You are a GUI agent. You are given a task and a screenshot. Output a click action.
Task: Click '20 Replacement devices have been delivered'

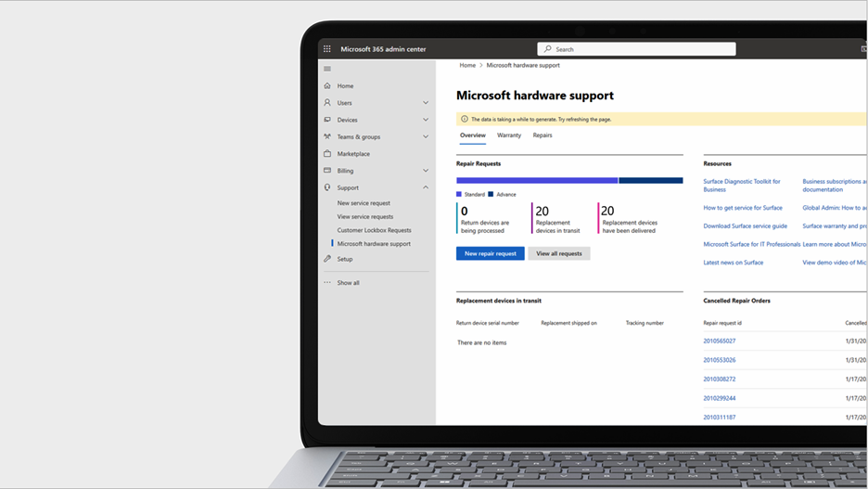coord(629,218)
